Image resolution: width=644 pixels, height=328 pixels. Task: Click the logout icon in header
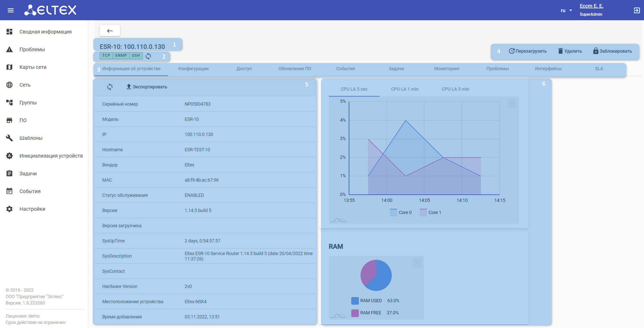point(637,10)
